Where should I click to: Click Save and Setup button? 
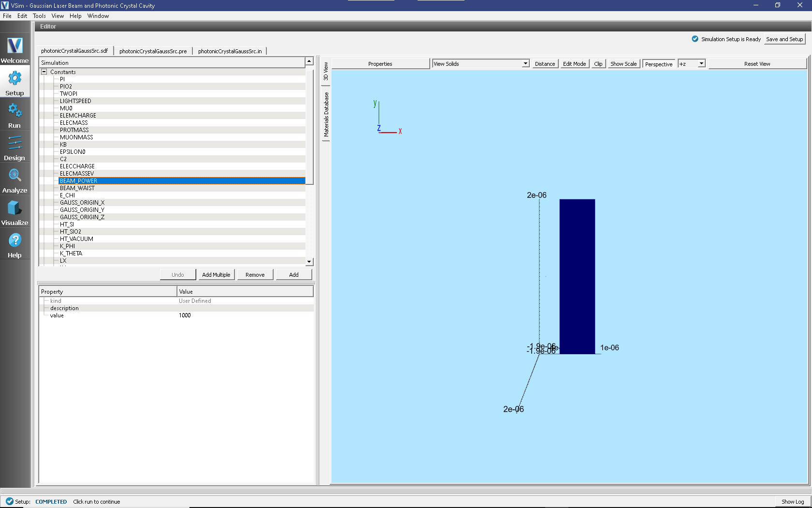pos(784,39)
